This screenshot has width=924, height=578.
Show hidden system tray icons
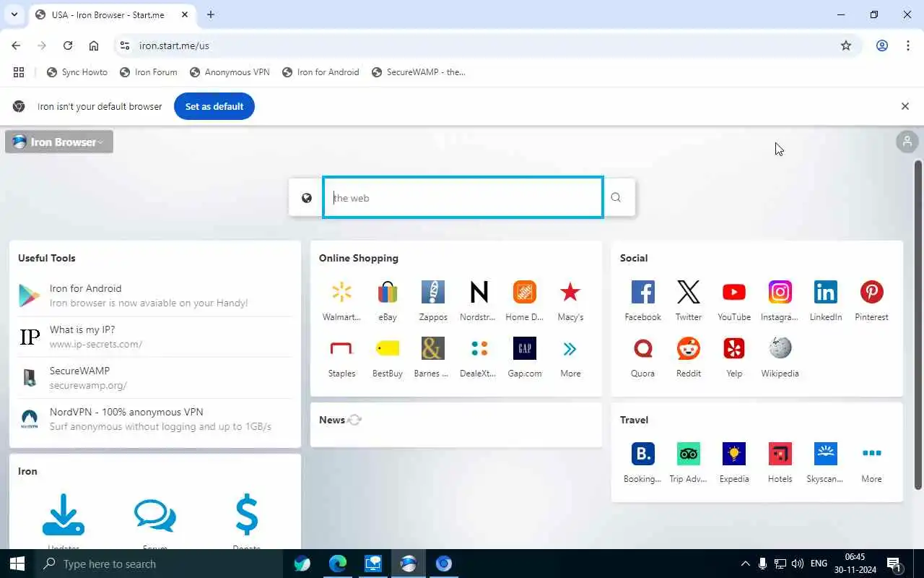[x=746, y=564]
